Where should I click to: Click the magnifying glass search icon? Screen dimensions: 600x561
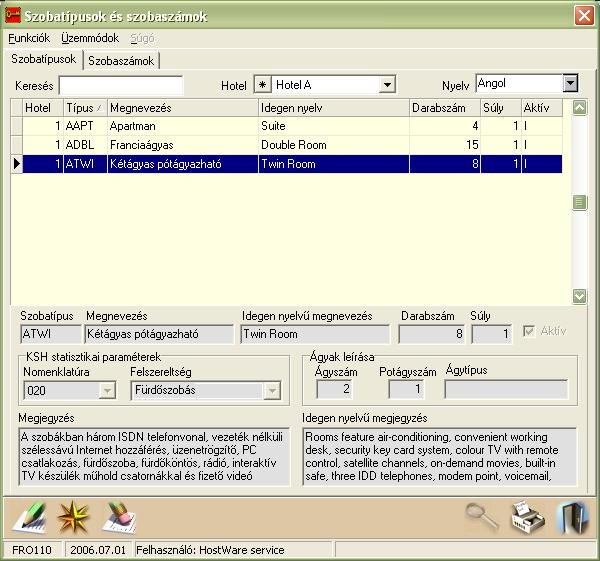482,517
